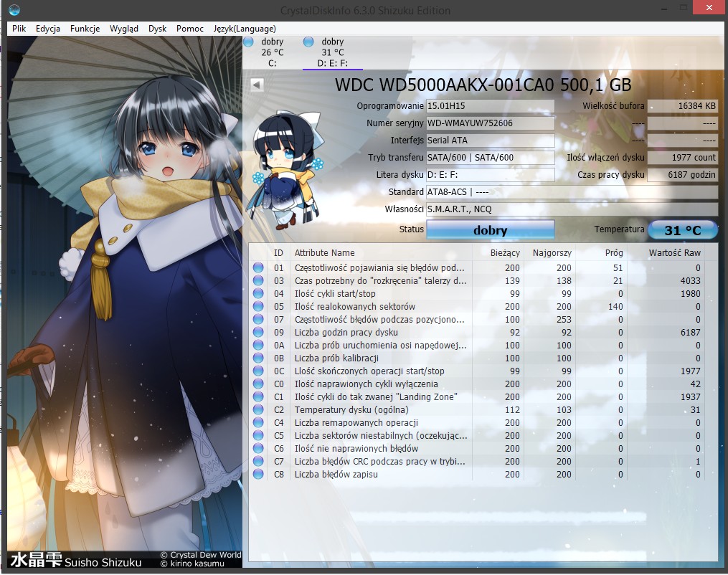Viewport: 728px width, 575px height.
Task: Click the CrystalDiskInfo title bar app icon
Action: tap(14, 10)
